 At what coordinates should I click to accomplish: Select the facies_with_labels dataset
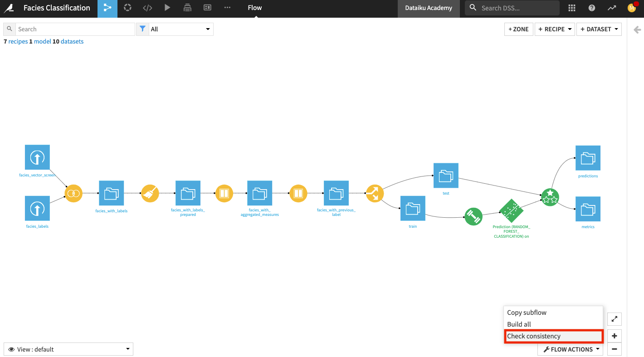pos(111,193)
